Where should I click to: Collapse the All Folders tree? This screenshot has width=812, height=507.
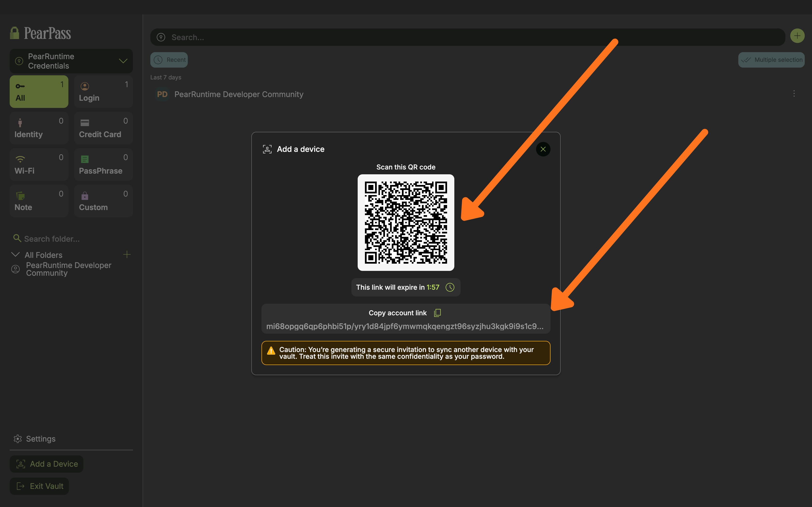coord(15,255)
